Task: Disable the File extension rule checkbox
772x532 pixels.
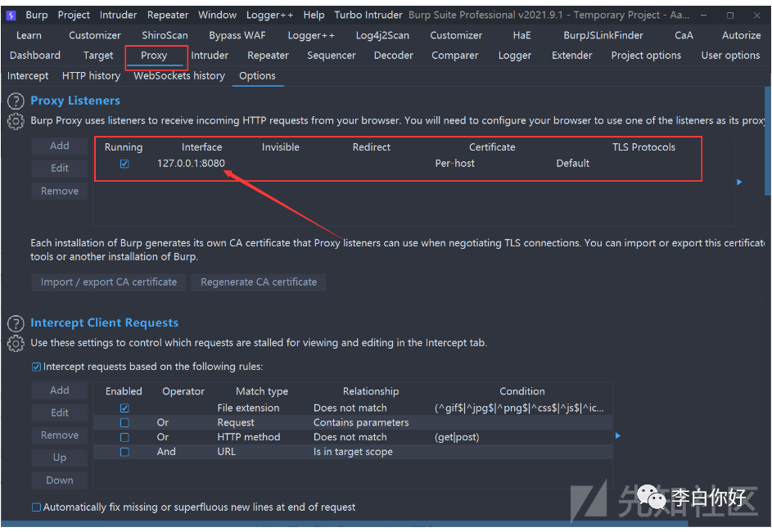Action: pyautogui.click(x=124, y=408)
